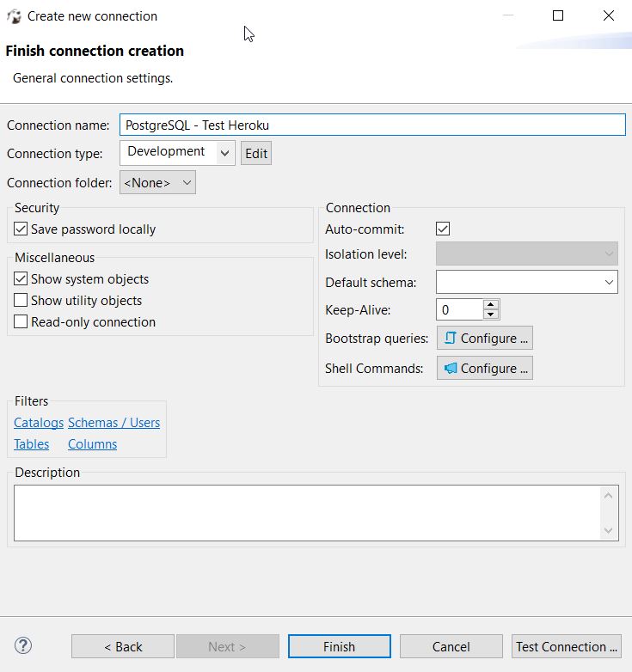Click into the Connection name field
This screenshot has width=632, height=672.
[x=372, y=125]
